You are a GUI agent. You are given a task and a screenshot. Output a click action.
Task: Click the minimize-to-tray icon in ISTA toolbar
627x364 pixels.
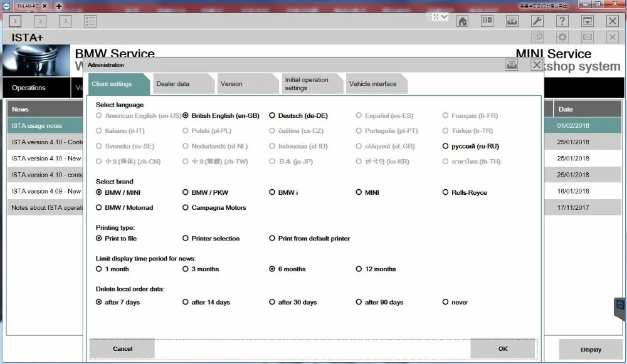587,21
